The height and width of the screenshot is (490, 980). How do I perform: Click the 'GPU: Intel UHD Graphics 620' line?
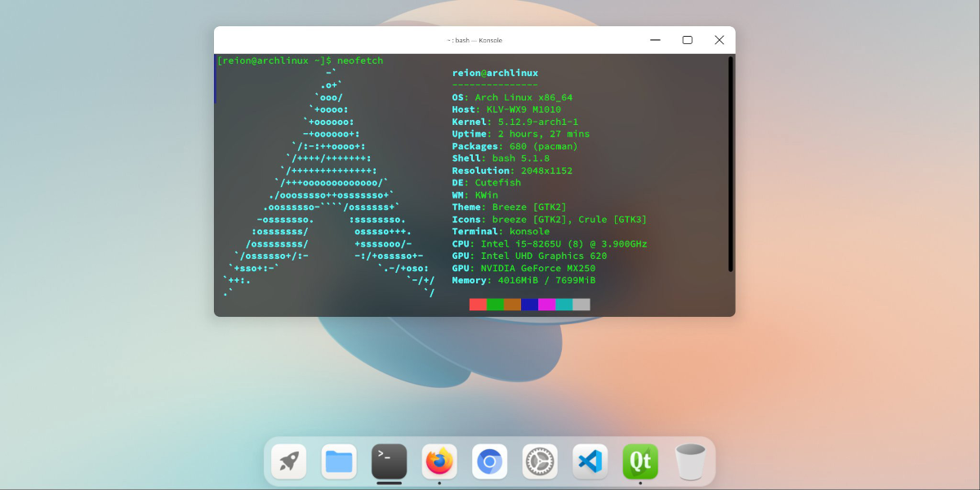[x=529, y=256]
